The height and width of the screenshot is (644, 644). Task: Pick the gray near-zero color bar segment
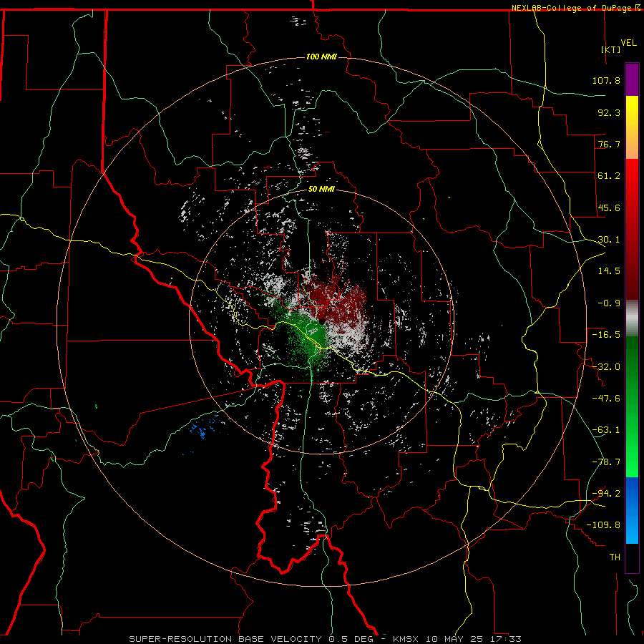pos(632,318)
